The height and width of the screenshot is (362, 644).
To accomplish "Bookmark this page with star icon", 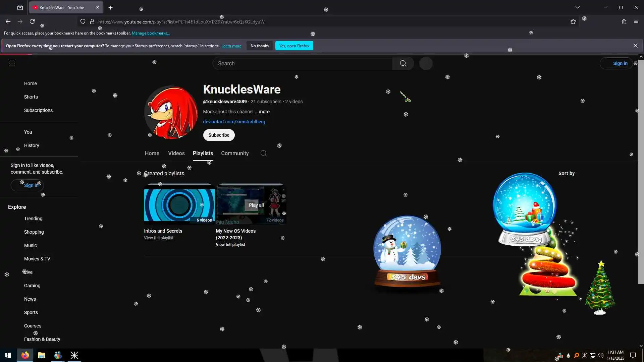I will point(573,22).
